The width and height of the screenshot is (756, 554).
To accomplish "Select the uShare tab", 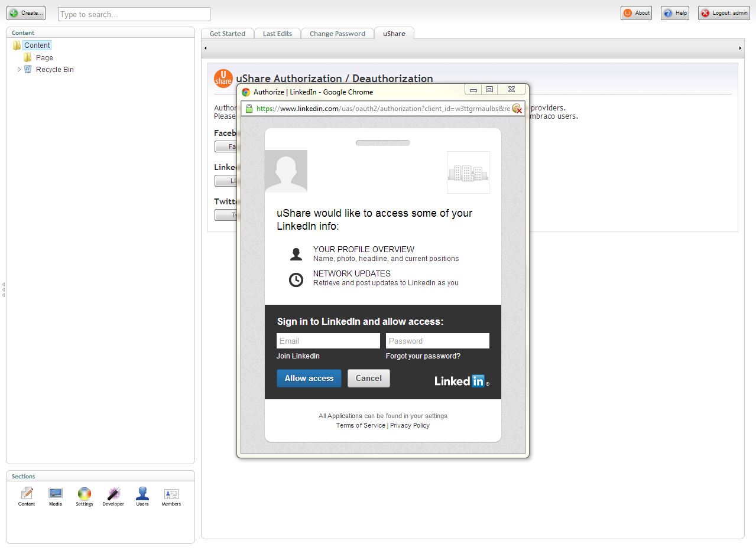I will click(394, 34).
